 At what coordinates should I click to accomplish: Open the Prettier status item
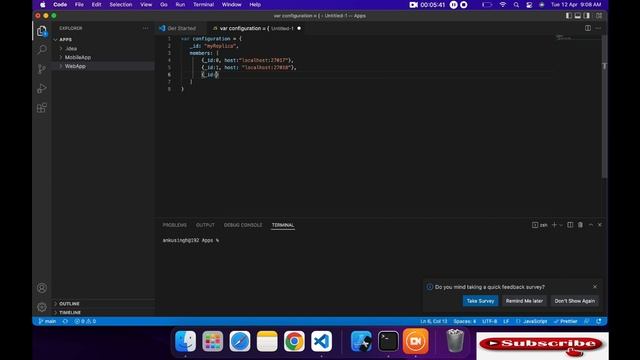[566, 321]
